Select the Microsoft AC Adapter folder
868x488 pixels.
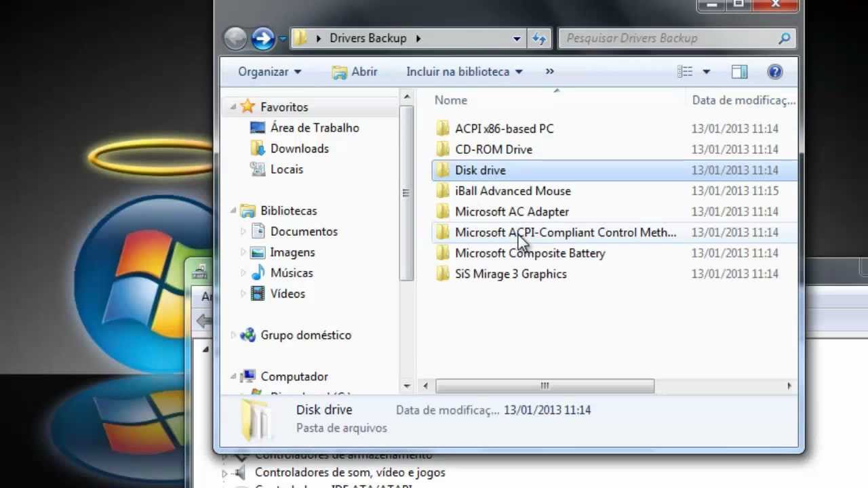tap(512, 212)
